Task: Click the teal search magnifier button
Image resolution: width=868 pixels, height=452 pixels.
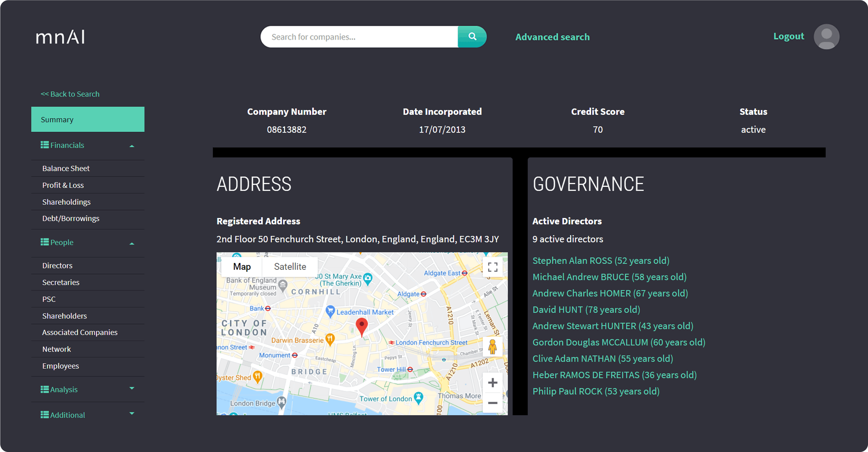Action: (472, 37)
